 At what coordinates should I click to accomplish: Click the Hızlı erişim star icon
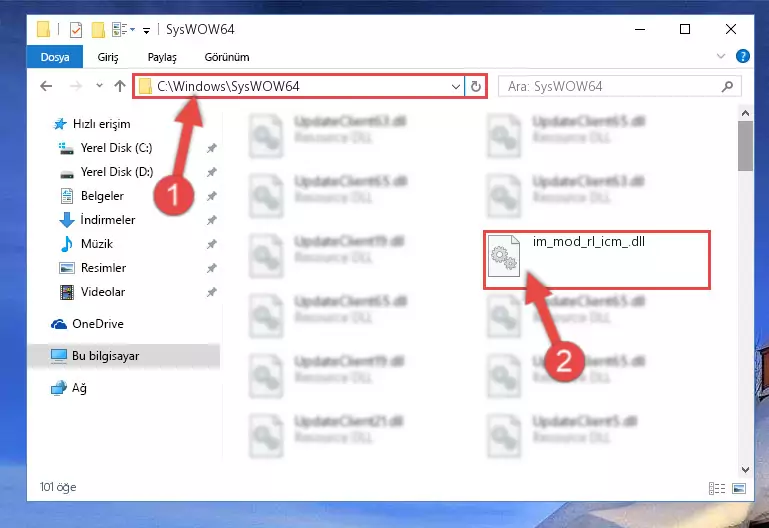(60, 124)
